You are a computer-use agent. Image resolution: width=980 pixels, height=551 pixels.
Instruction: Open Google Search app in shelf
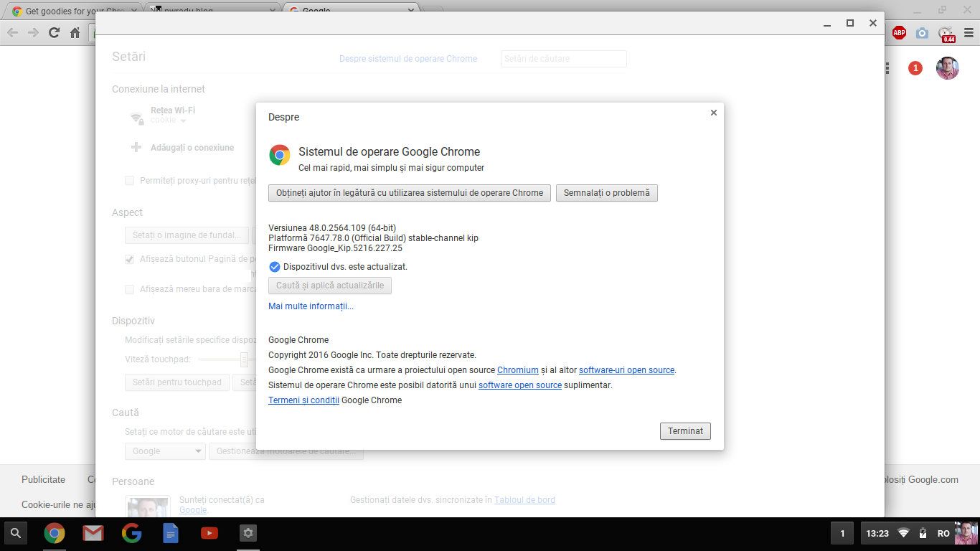(x=131, y=533)
